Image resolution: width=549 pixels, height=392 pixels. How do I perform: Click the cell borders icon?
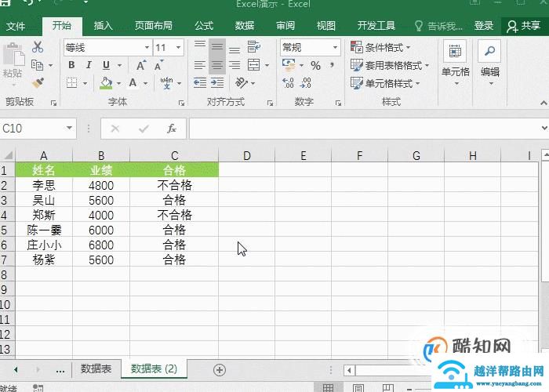[x=72, y=83]
